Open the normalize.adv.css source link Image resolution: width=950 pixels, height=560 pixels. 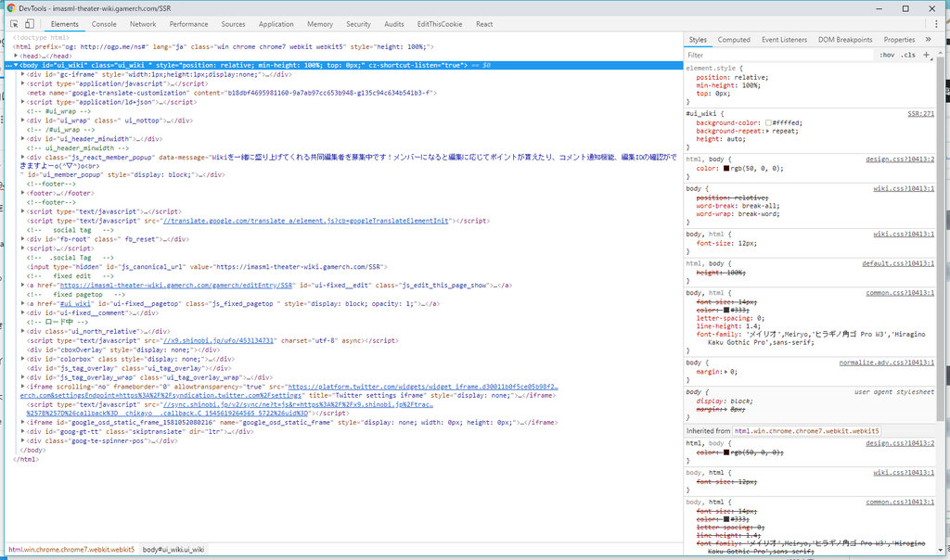coord(886,363)
